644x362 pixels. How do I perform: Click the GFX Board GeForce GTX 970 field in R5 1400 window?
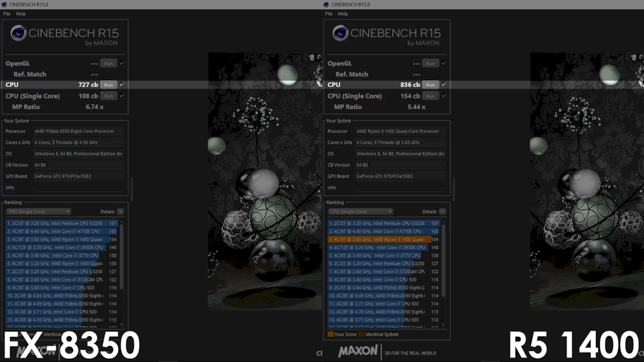point(400,176)
